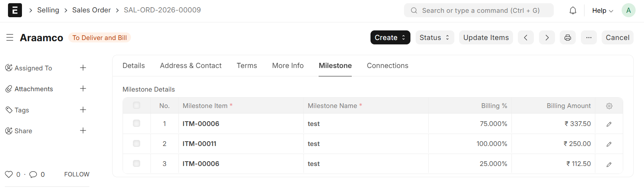Screen dimensions: 644x190
Task: Focus the search or command bar
Action: click(479, 10)
